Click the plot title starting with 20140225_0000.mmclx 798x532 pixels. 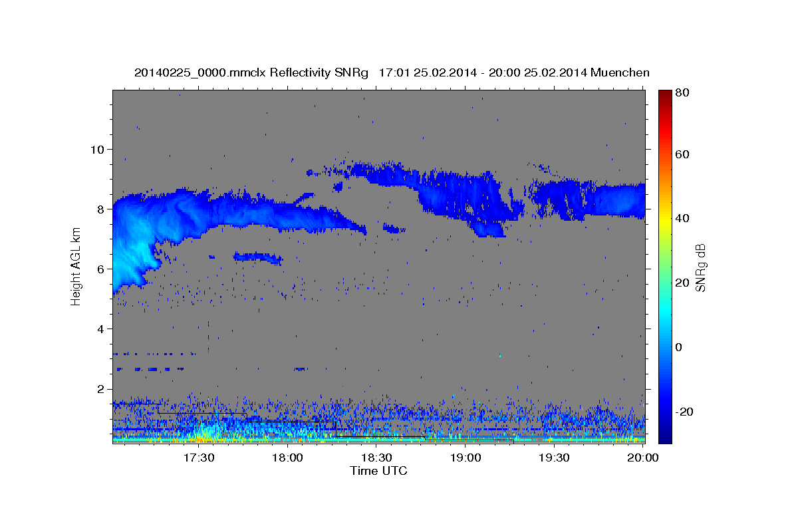392,72
